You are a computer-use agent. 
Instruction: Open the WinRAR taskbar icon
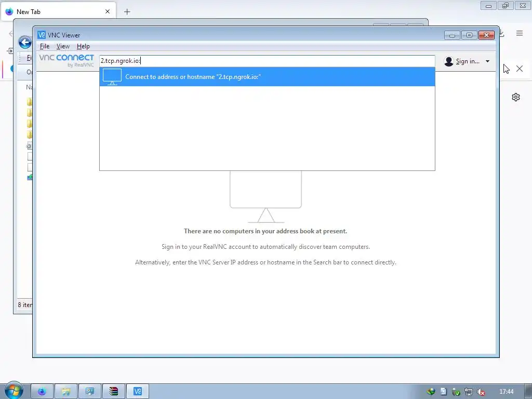click(x=114, y=392)
